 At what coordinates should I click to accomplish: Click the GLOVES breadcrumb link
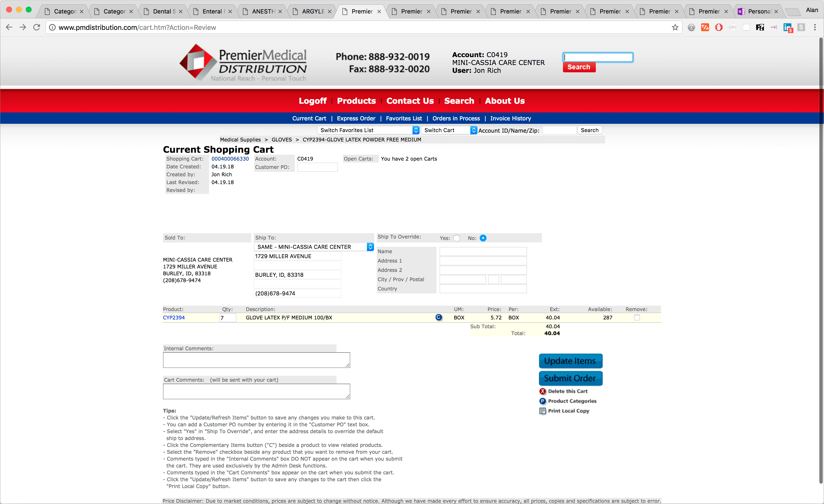click(x=282, y=139)
